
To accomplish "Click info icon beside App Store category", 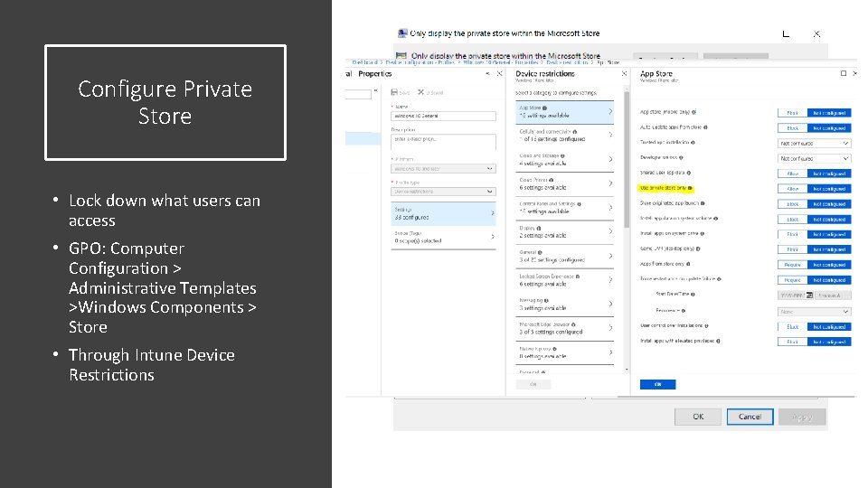I will (544, 108).
